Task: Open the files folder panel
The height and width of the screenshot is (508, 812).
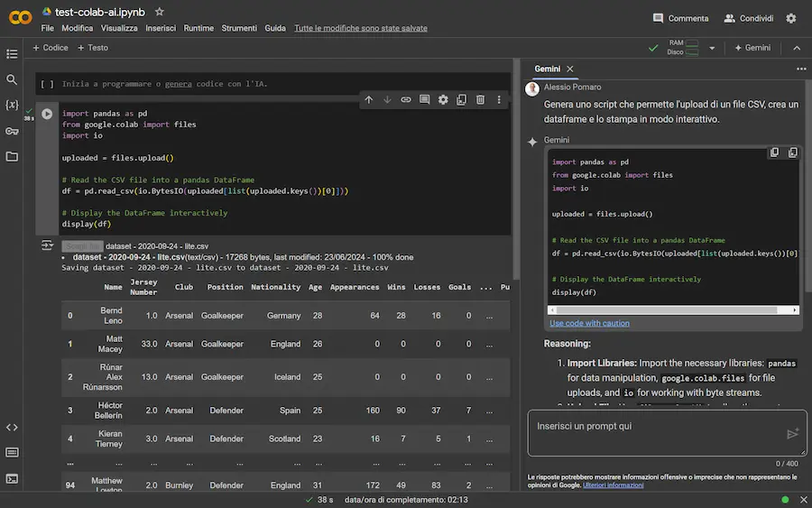Action: [x=12, y=156]
